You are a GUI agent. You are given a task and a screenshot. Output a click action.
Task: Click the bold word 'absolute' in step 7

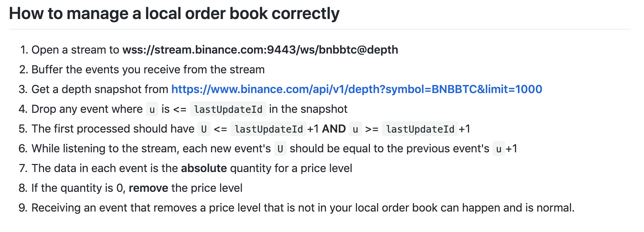(204, 168)
